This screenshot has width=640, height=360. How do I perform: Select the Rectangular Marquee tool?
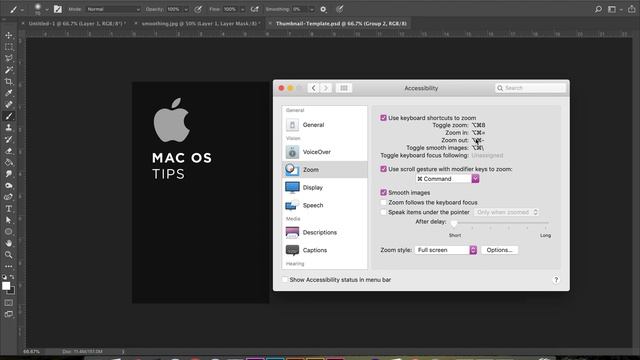(9, 47)
